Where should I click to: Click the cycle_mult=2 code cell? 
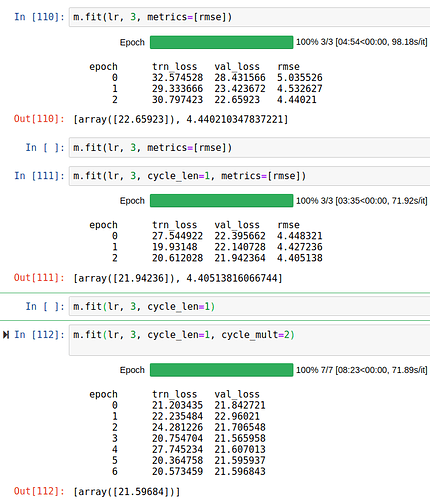[x=249, y=340]
